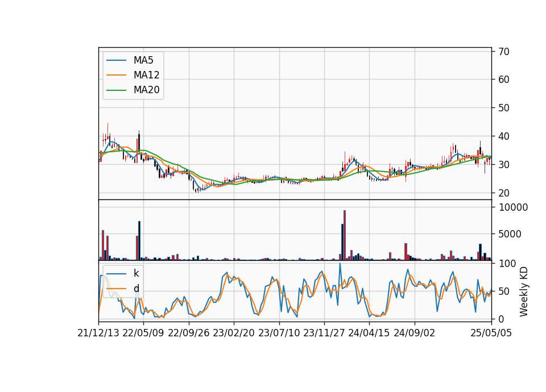Click the price axis value 60
546x392 pixels.
[504, 80]
